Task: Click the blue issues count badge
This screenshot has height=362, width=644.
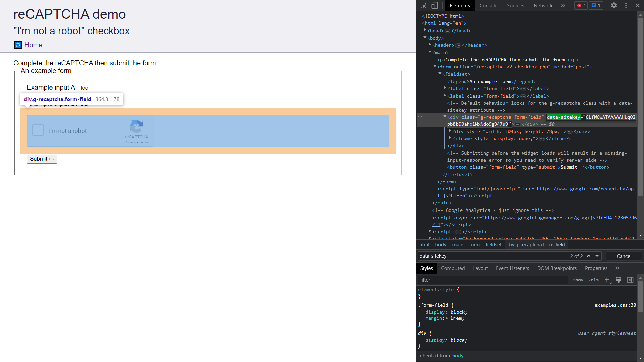Action: click(596, 5)
